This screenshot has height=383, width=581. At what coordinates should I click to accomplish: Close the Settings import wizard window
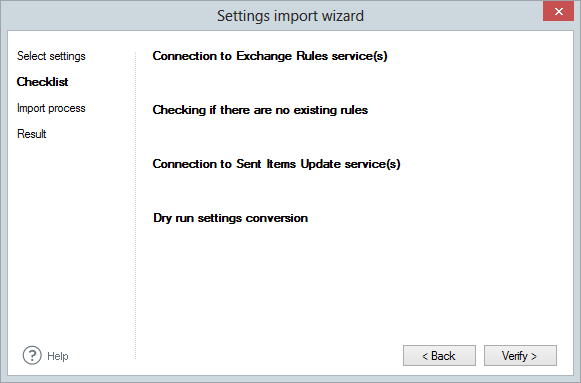558,11
